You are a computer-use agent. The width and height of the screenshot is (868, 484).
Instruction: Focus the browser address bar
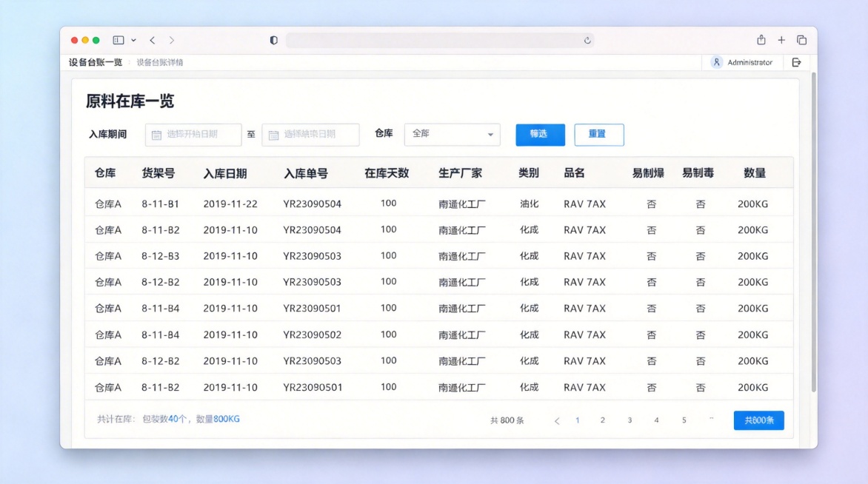point(439,40)
